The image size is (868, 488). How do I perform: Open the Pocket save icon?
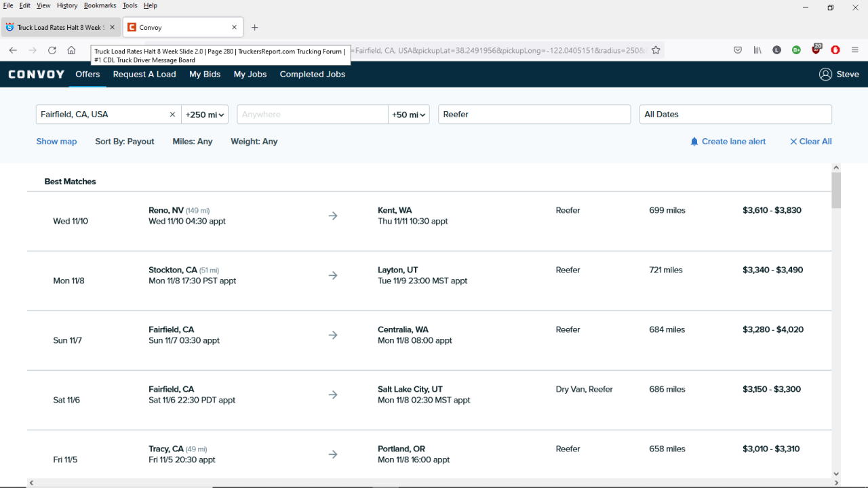pyautogui.click(x=738, y=50)
